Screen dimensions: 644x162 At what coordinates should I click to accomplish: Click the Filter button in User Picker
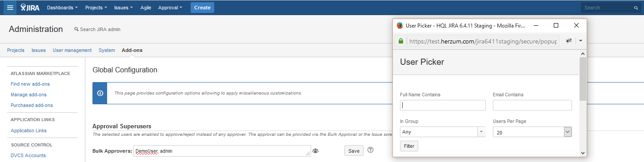[x=409, y=146]
